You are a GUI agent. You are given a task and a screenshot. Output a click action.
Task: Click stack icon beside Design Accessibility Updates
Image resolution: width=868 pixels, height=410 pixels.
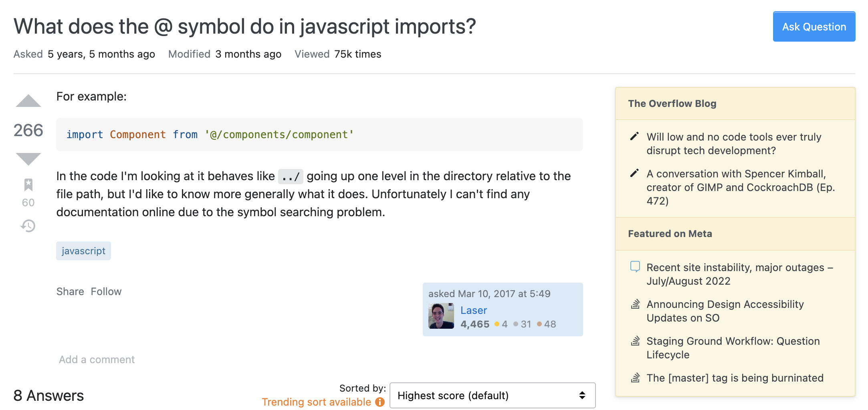635,304
